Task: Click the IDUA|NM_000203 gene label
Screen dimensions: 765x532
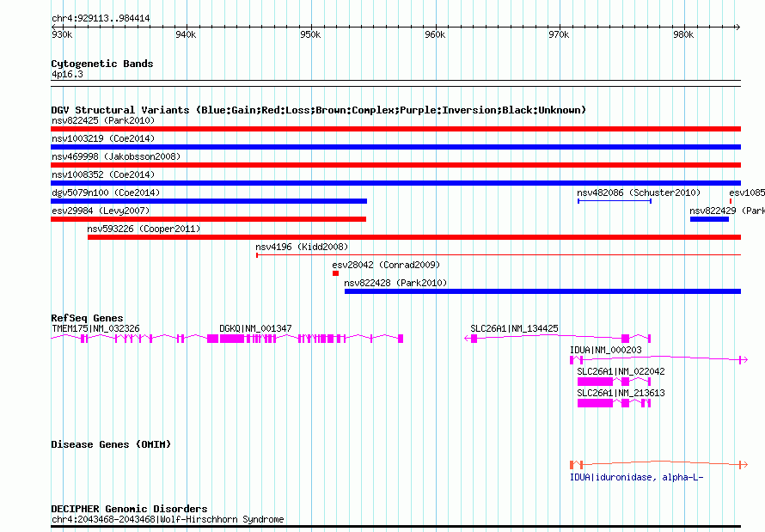Action: (x=606, y=350)
